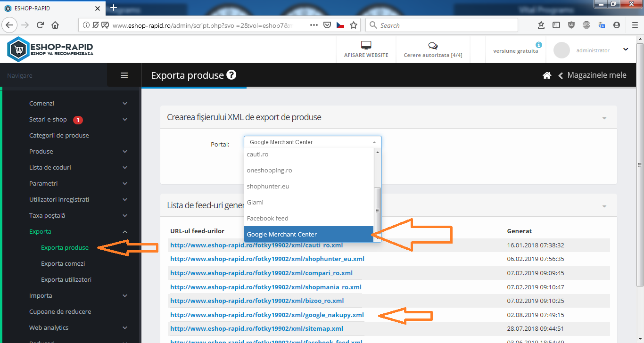The width and height of the screenshot is (644, 343).
Task: Collapse the Exporta menu chevron
Action: [125, 231]
